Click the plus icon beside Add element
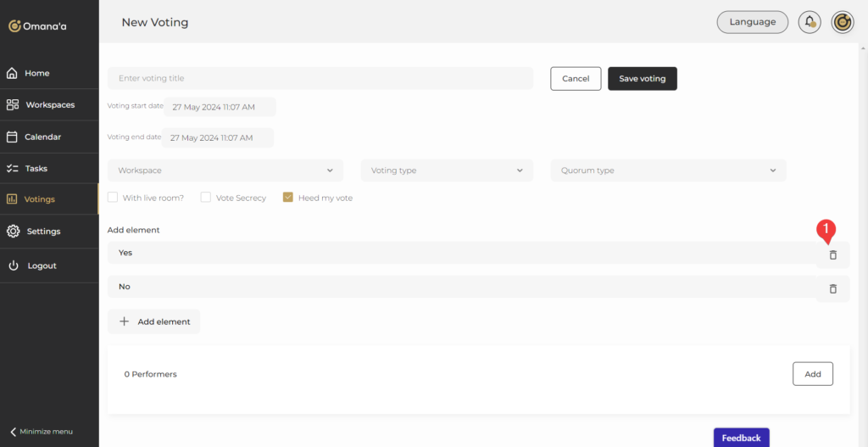 [124, 321]
